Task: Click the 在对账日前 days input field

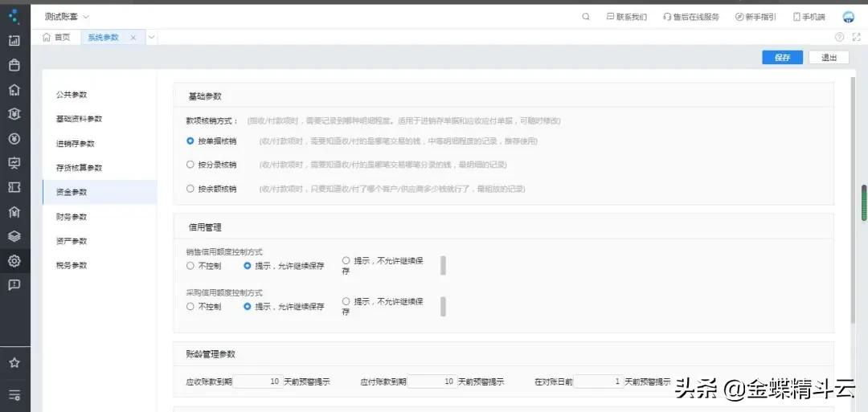Action: (599, 381)
